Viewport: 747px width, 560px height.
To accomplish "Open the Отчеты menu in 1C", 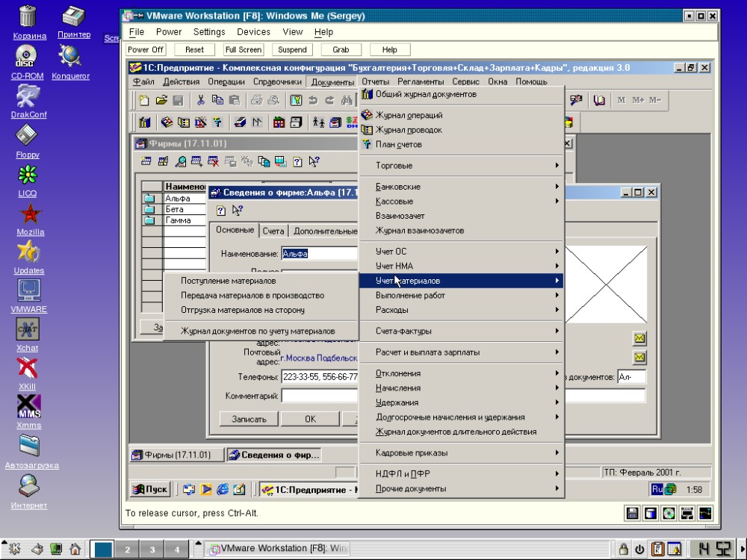I will click(376, 81).
